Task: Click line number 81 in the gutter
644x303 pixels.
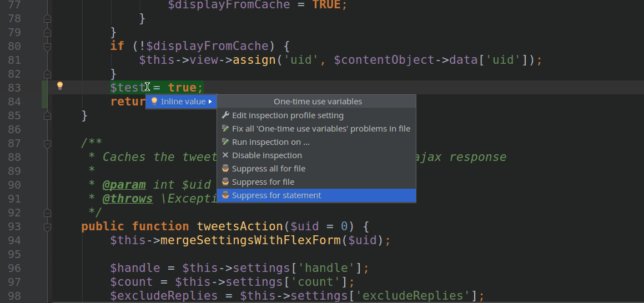Action: 14,60
